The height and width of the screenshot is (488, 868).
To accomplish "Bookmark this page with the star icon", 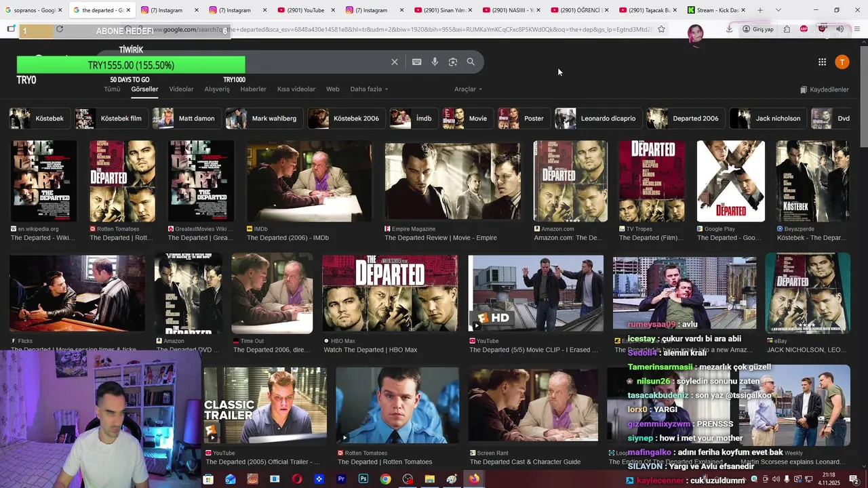I will (661, 29).
